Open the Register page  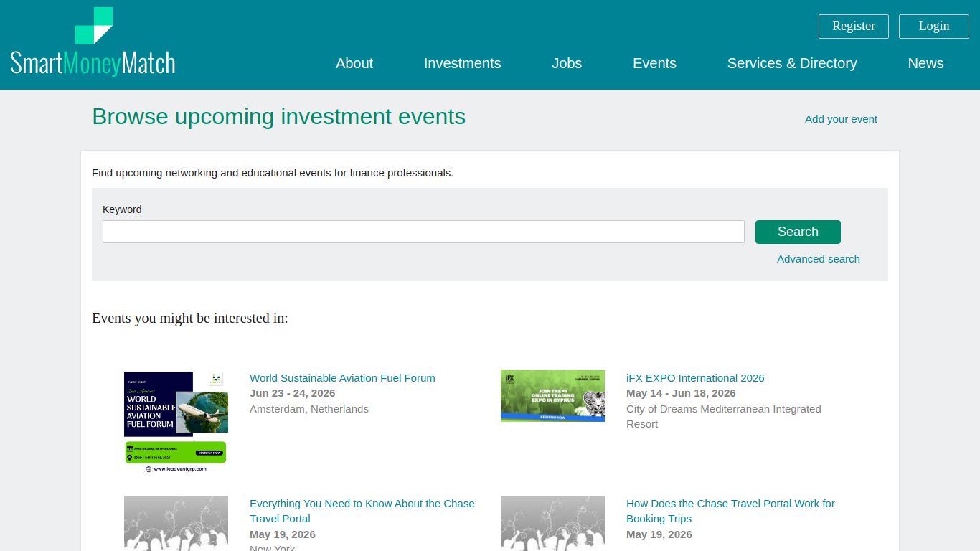tap(854, 27)
